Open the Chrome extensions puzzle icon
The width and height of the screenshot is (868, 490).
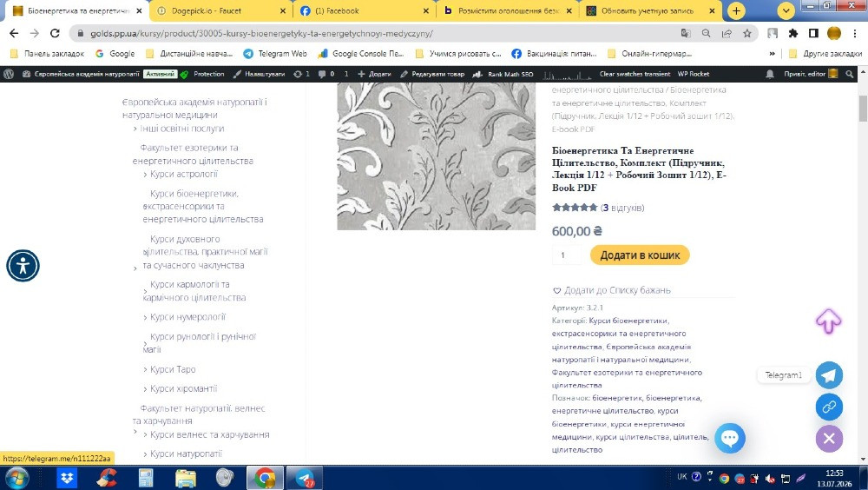[792, 33]
